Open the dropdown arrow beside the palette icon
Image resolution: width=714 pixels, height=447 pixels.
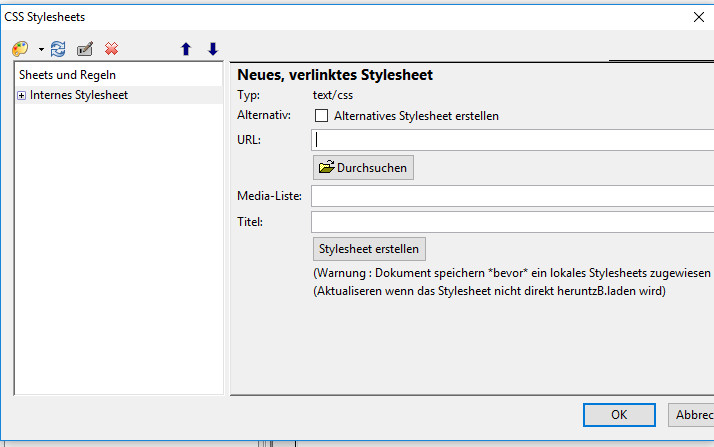coord(41,50)
